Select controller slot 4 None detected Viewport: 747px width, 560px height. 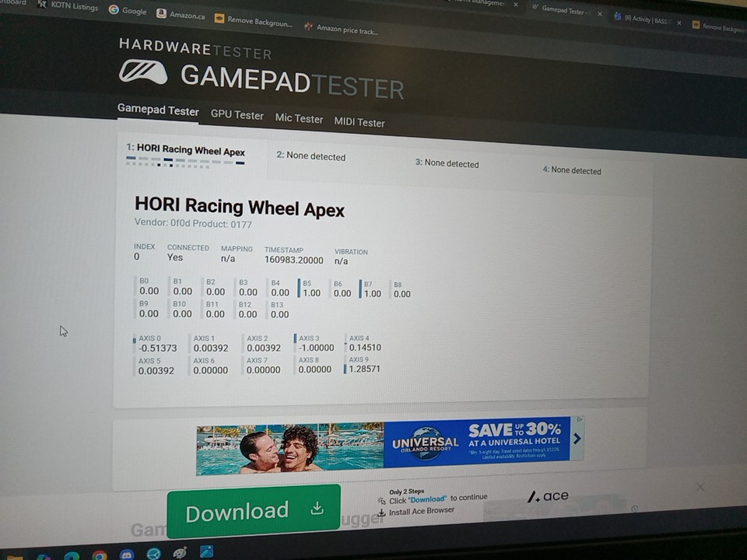pyautogui.click(x=572, y=170)
